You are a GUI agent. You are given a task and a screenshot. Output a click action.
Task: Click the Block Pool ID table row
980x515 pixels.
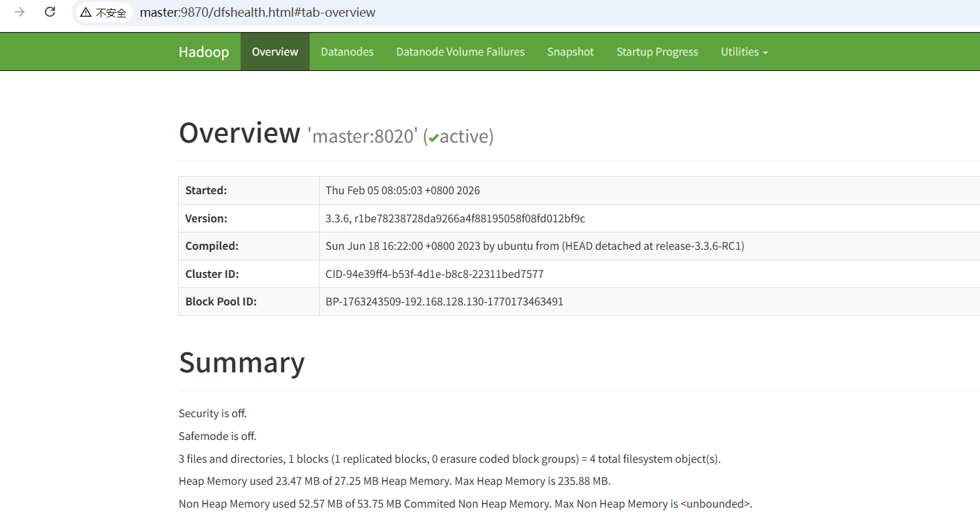(x=442, y=301)
